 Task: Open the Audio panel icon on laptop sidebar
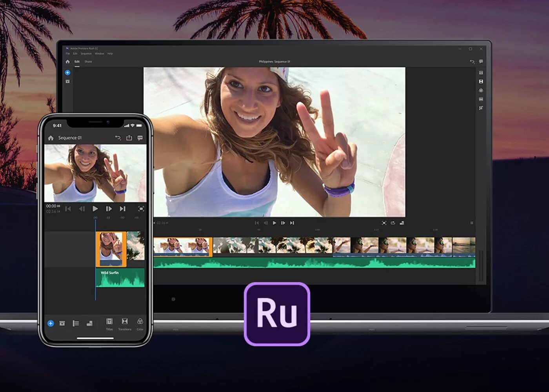[481, 99]
